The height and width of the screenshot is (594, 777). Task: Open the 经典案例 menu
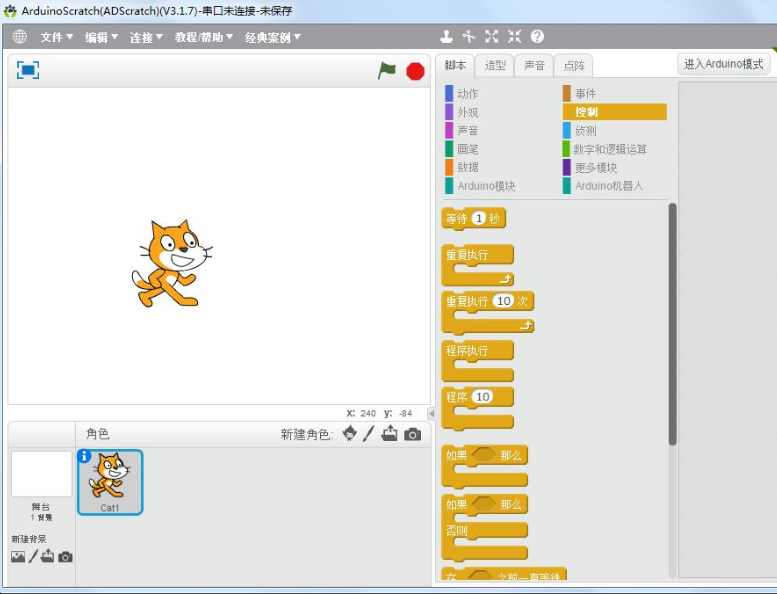click(273, 37)
